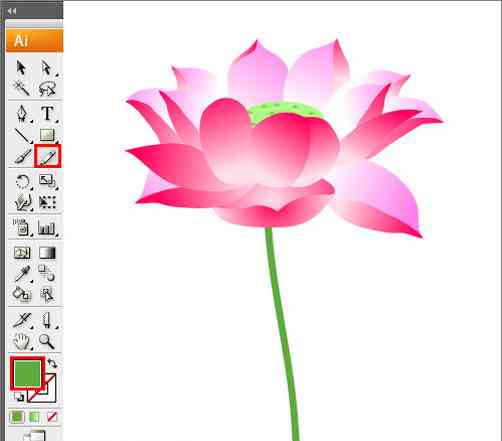The width and height of the screenshot is (502, 441).
Task: Swap fill and stroke colors
Action: click(52, 363)
